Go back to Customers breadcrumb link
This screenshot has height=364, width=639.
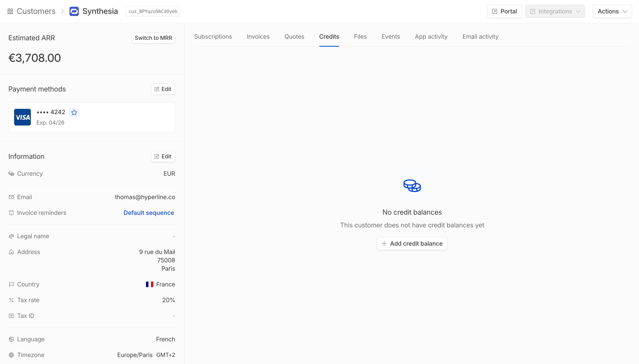point(36,11)
